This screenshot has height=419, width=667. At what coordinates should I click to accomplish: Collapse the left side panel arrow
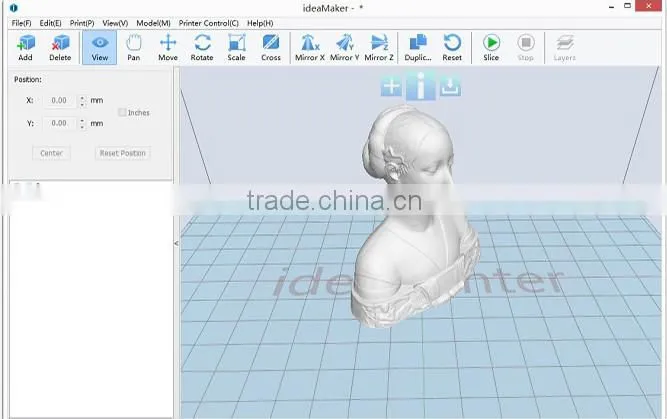point(176,243)
